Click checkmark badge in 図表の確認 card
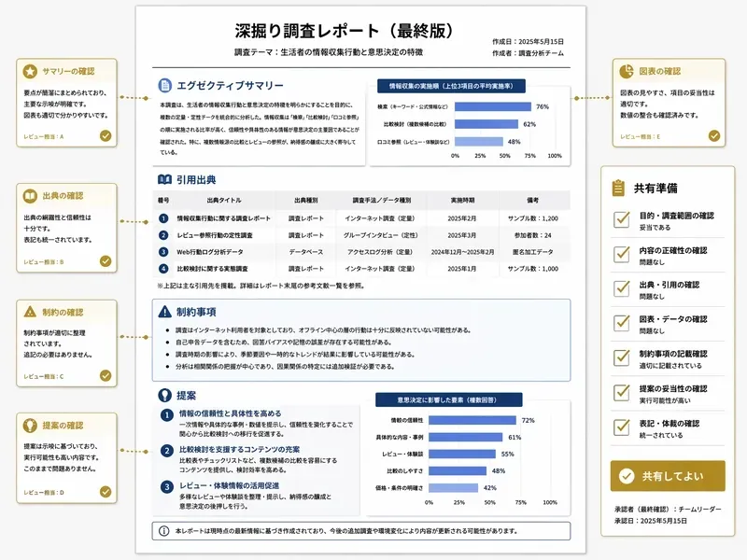747x560 pixels. pos(714,135)
